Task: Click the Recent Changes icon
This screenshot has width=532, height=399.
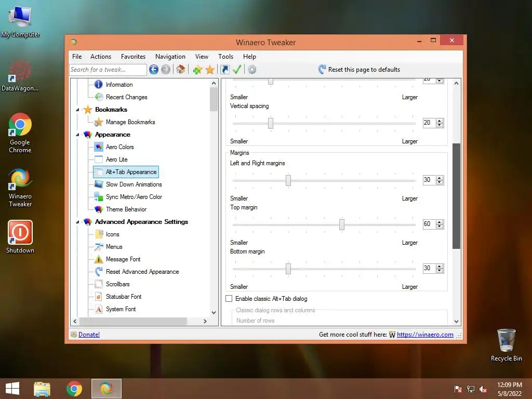Action: [98, 97]
